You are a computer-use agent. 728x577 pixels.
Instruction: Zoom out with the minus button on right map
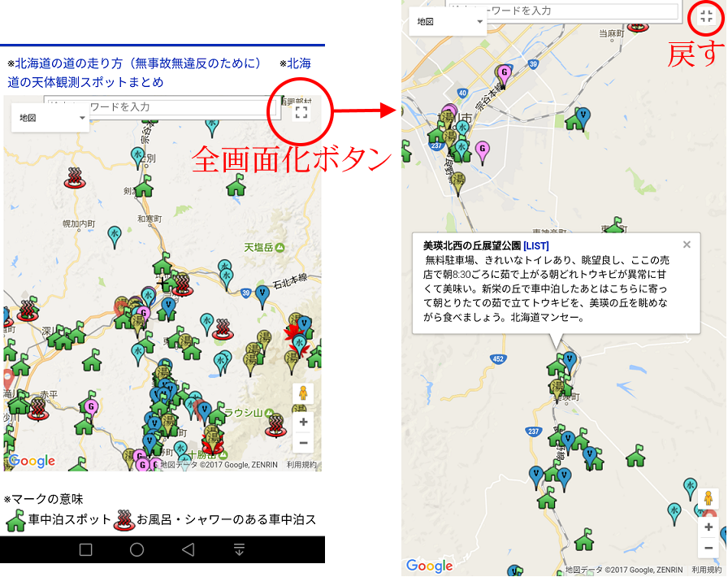tap(708, 548)
